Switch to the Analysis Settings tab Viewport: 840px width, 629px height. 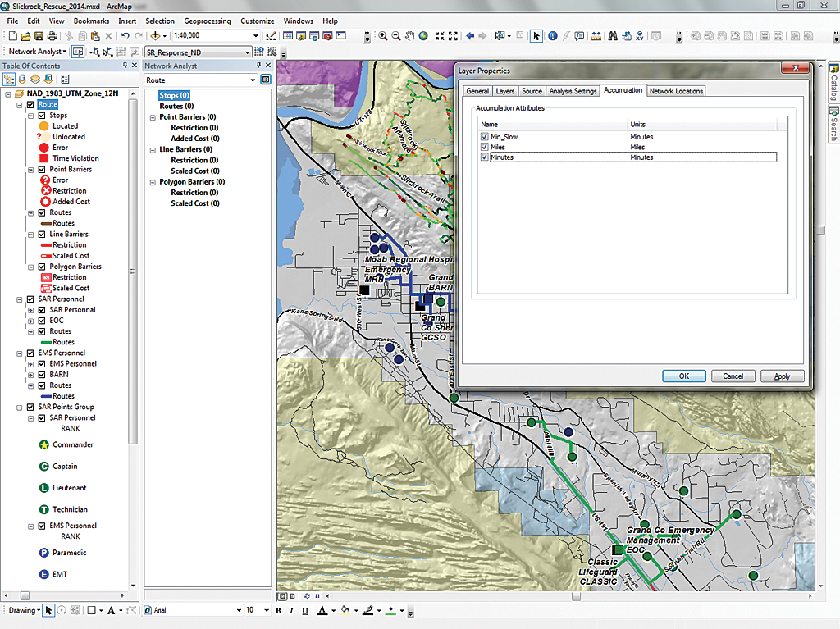(573, 91)
